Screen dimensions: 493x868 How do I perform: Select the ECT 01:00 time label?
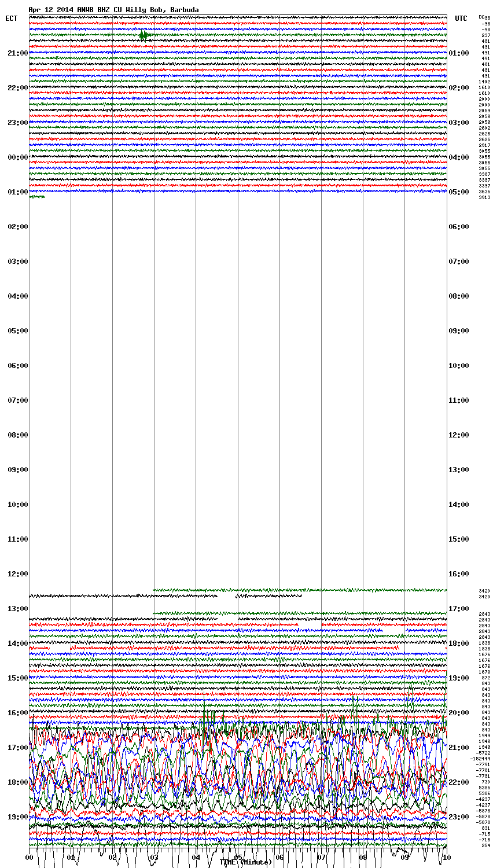18,192
